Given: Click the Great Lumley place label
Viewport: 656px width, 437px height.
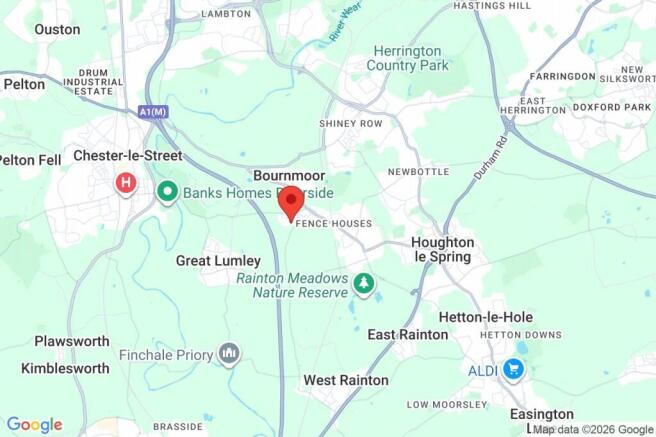Looking at the screenshot, I should [x=218, y=261].
